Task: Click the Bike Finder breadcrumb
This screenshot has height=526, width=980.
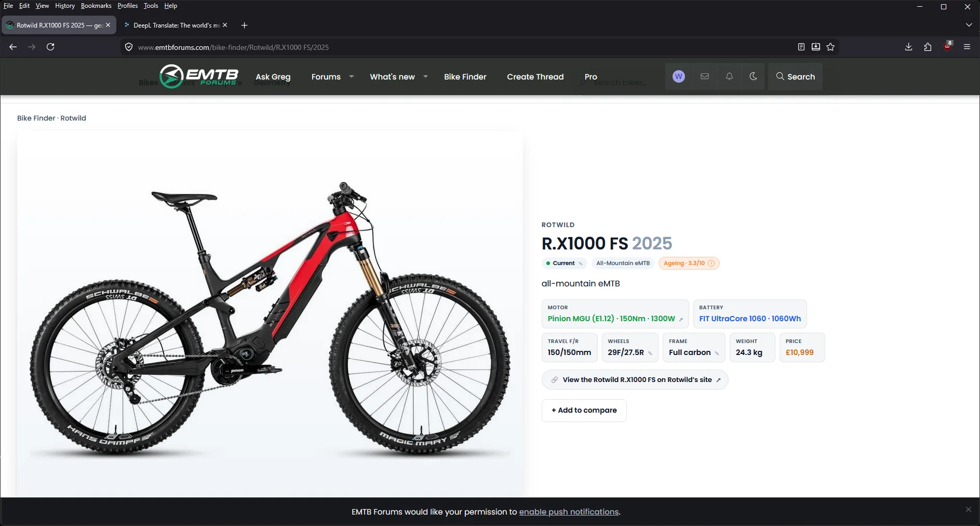Action: [36, 118]
